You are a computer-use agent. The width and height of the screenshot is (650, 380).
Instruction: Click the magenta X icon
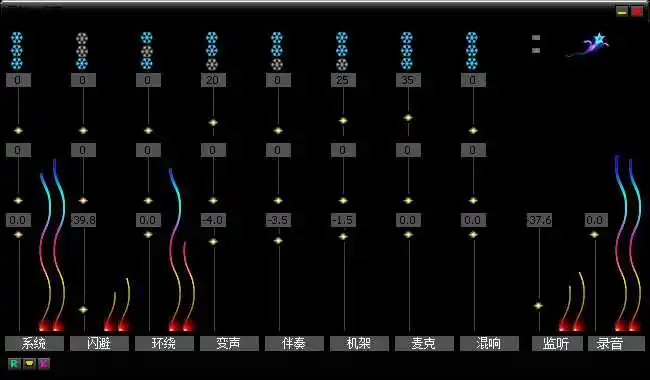click(x=44, y=364)
